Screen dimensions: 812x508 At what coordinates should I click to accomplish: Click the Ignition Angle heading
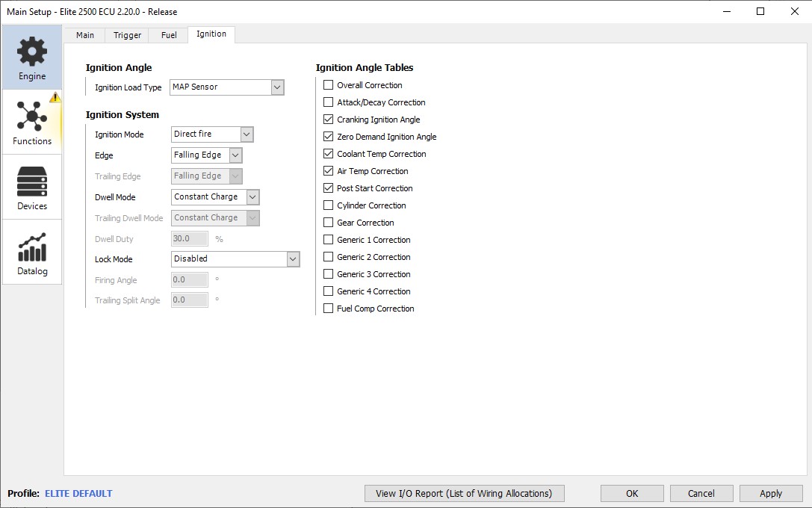tap(119, 68)
